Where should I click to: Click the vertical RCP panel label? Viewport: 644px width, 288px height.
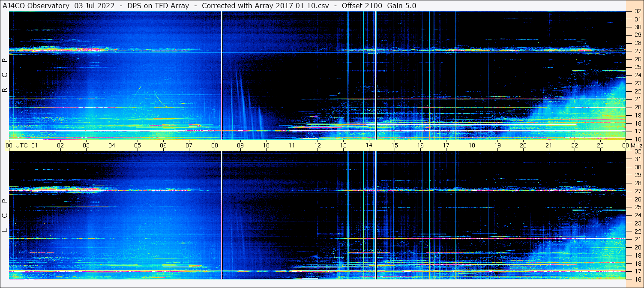(x=5, y=75)
